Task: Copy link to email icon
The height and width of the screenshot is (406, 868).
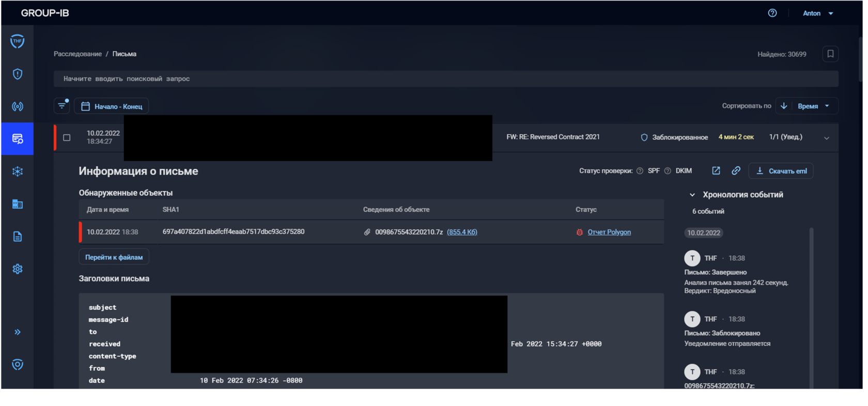Action: [x=736, y=170]
